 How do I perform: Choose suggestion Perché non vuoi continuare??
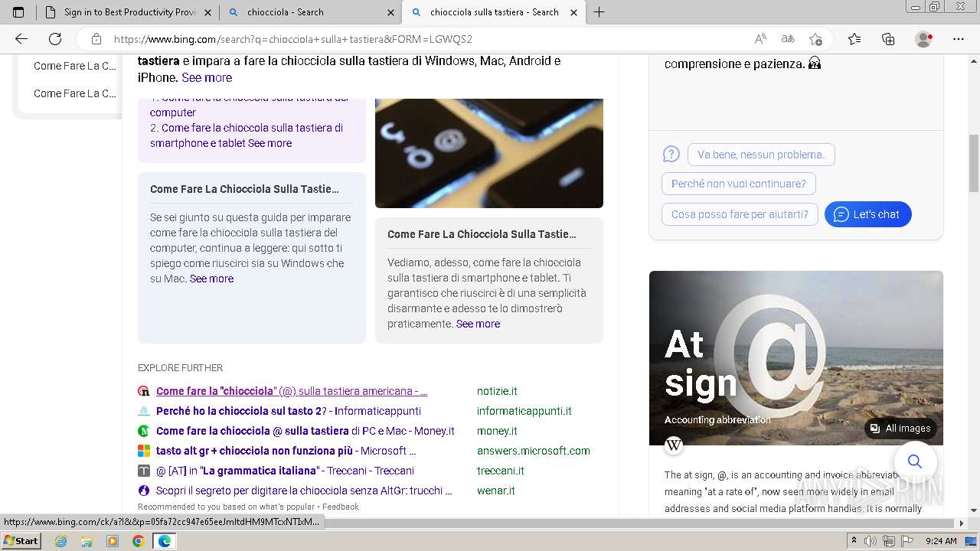(x=739, y=184)
